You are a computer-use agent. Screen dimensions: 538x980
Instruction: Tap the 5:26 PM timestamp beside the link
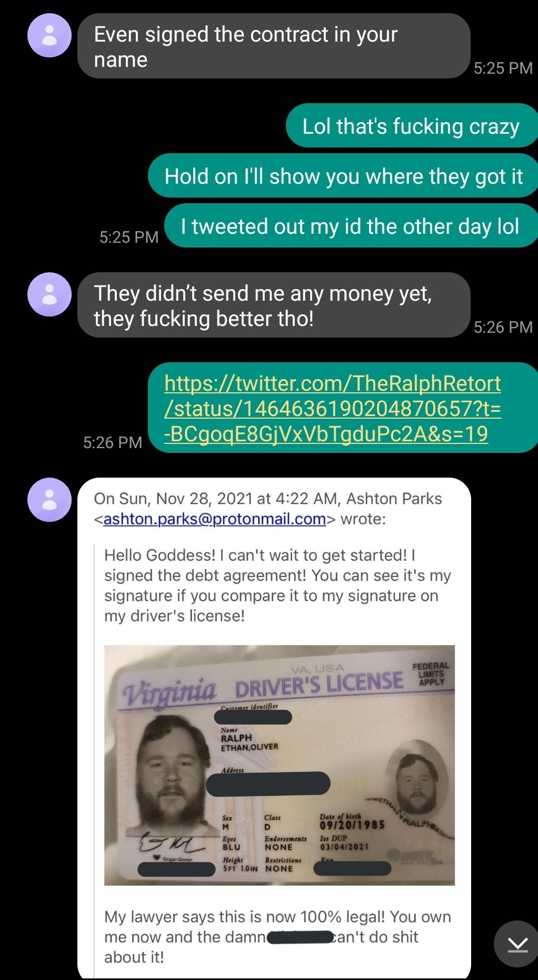(x=113, y=442)
